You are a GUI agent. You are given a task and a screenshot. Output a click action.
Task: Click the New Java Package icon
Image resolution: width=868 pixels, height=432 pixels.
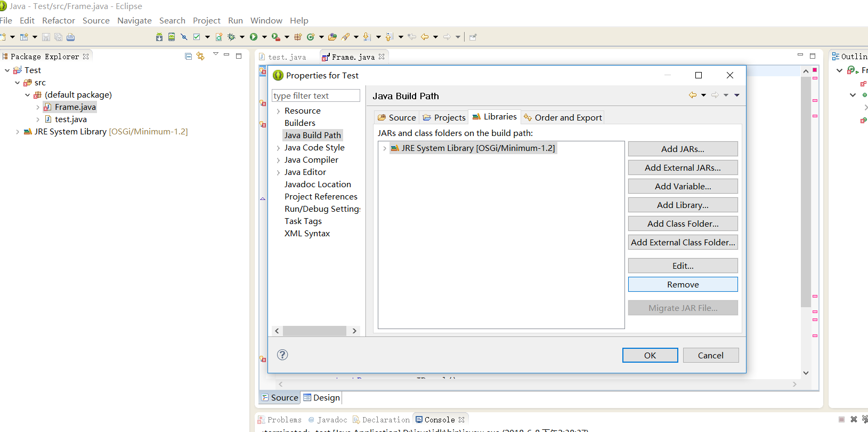pyautogui.click(x=298, y=37)
